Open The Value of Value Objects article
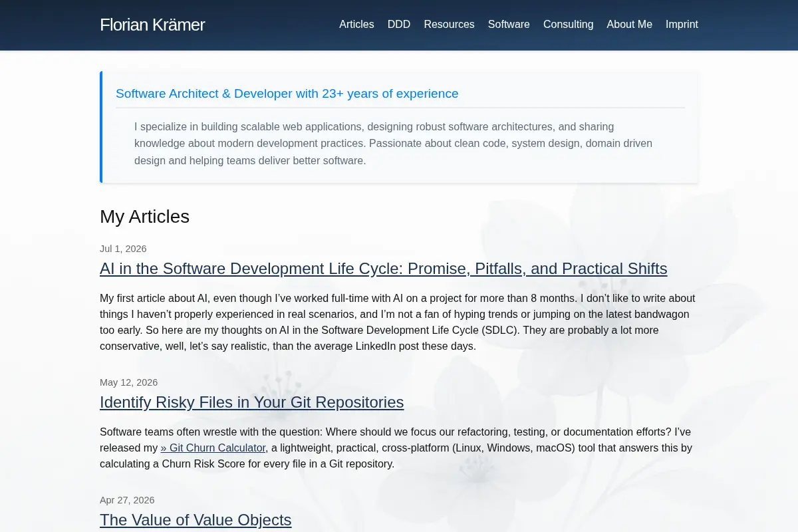The height and width of the screenshot is (532, 798). click(196, 520)
